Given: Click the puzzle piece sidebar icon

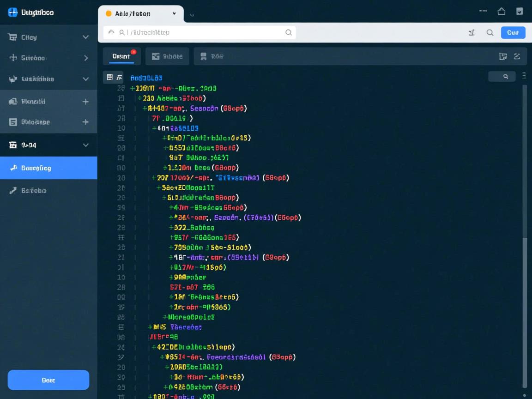Looking at the screenshot, I should click(12, 79).
